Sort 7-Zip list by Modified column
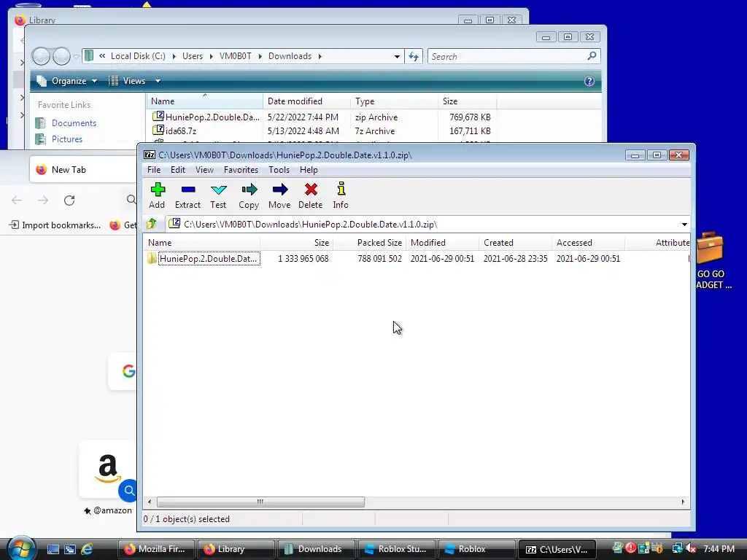 [442, 242]
